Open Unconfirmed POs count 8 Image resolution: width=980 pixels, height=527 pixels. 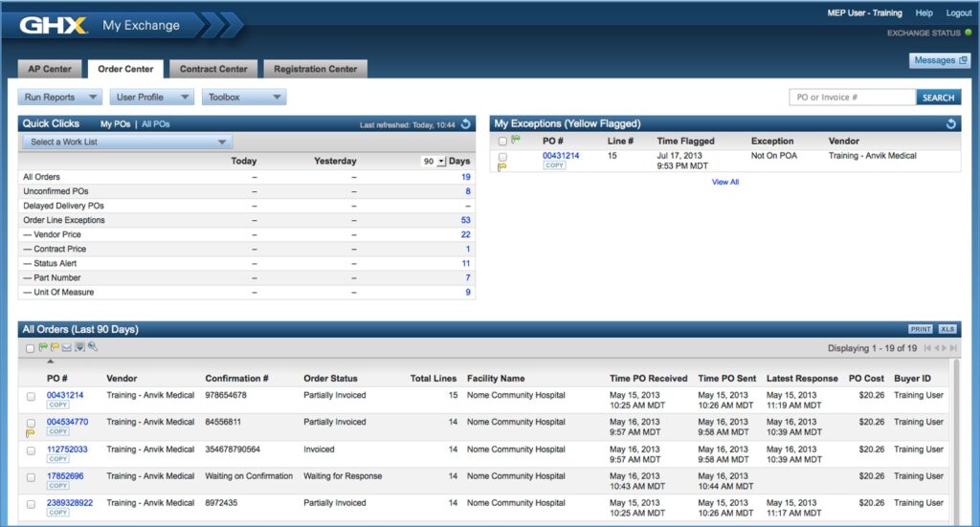(467, 191)
